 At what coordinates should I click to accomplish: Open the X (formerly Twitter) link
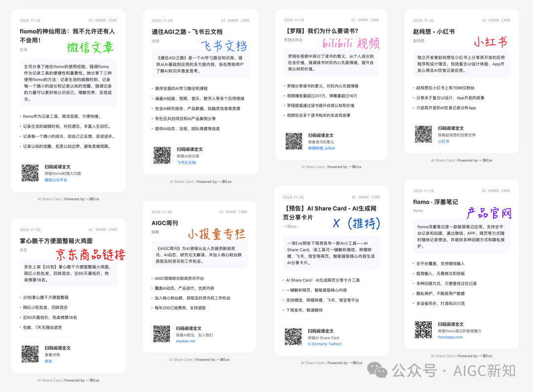(x=325, y=344)
